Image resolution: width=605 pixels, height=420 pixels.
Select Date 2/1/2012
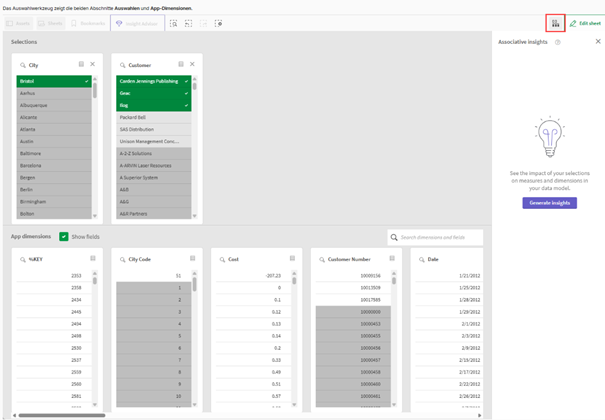coord(449,324)
